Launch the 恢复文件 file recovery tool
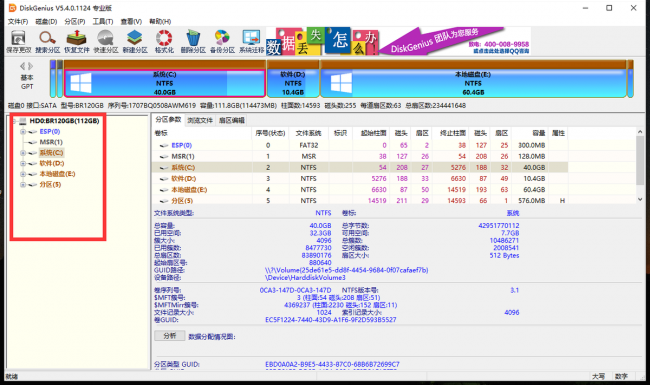 point(77,41)
